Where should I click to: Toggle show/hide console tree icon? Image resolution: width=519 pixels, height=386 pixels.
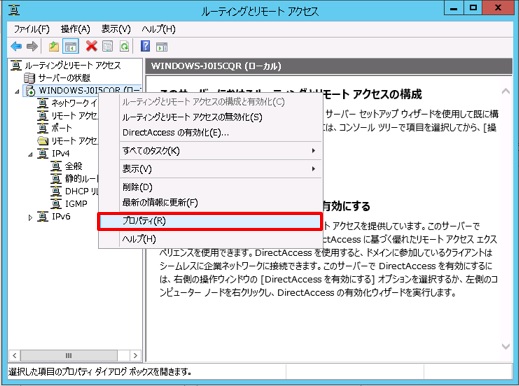point(71,46)
